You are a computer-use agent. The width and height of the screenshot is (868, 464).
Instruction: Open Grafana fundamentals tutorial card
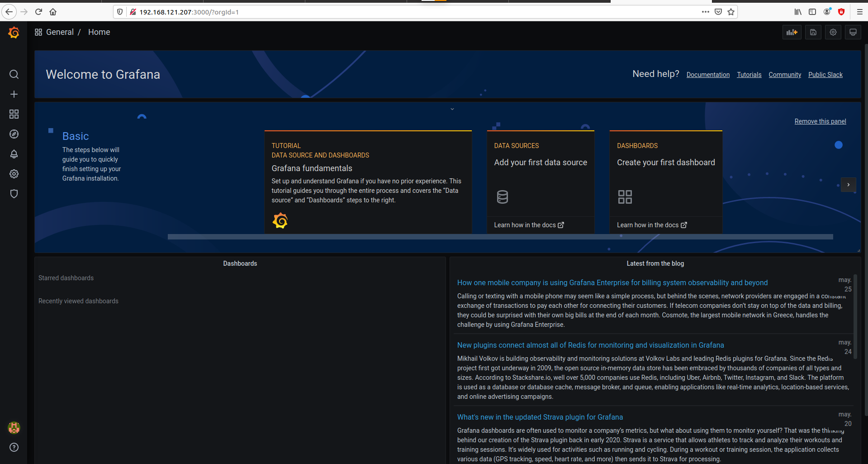[368, 182]
